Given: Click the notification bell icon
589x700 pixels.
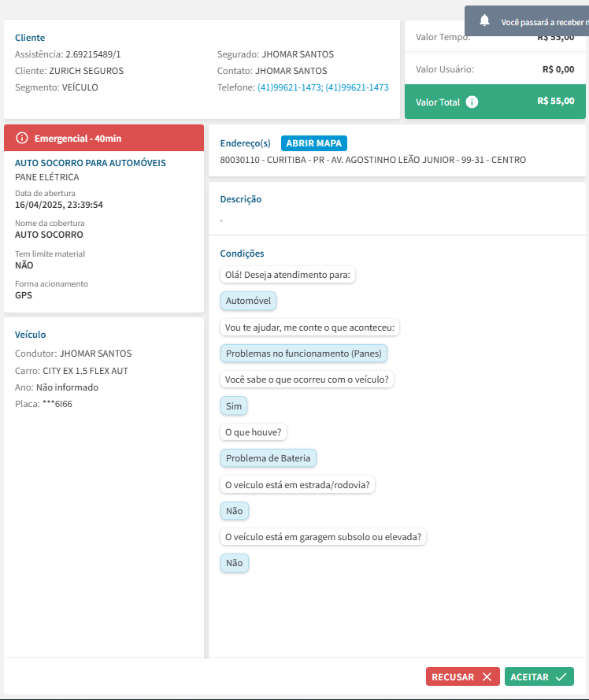Looking at the screenshot, I should tap(484, 20).
